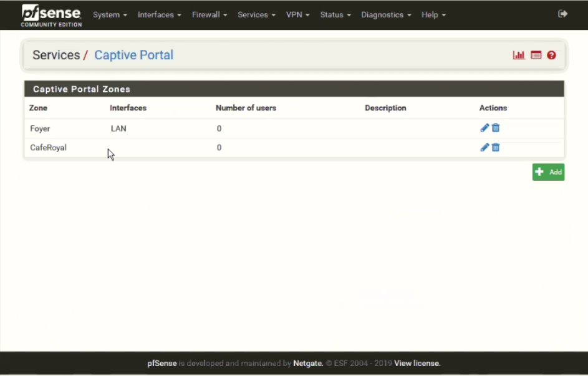This screenshot has height=376, width=588.
Task: Click the Add button to create a zone
Action: pos(548,171)
